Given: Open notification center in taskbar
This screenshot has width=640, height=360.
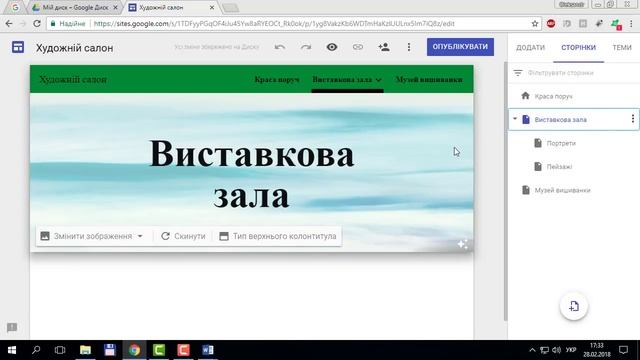Looking at the screenshot, I should click(x=623, y=350).
